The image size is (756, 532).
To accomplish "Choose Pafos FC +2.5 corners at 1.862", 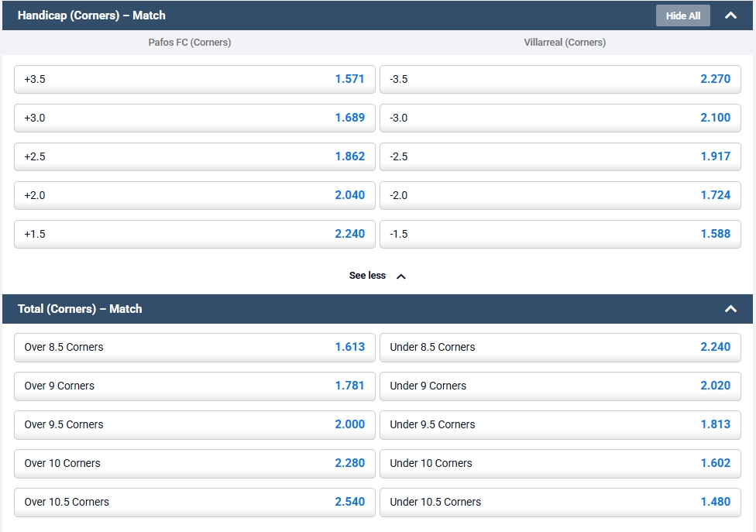I will click(x=194, y=156).
